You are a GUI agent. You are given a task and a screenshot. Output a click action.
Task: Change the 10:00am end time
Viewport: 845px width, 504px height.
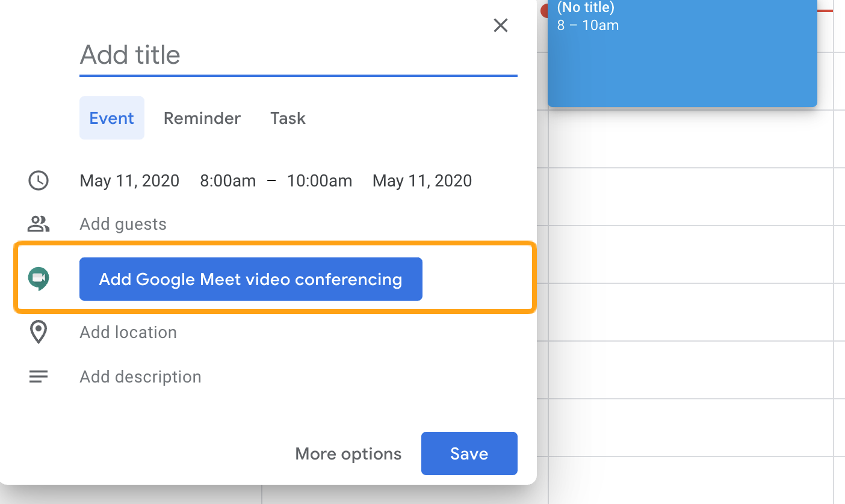[320, 180]
